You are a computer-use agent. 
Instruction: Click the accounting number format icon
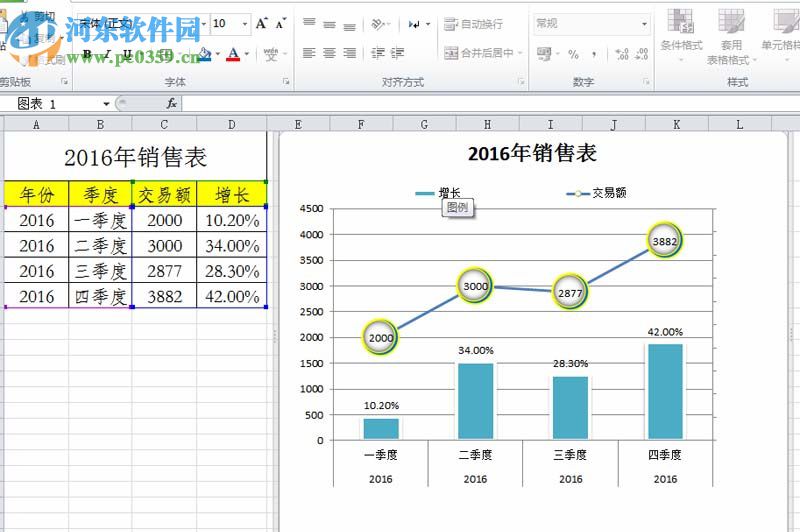[544, 54]
